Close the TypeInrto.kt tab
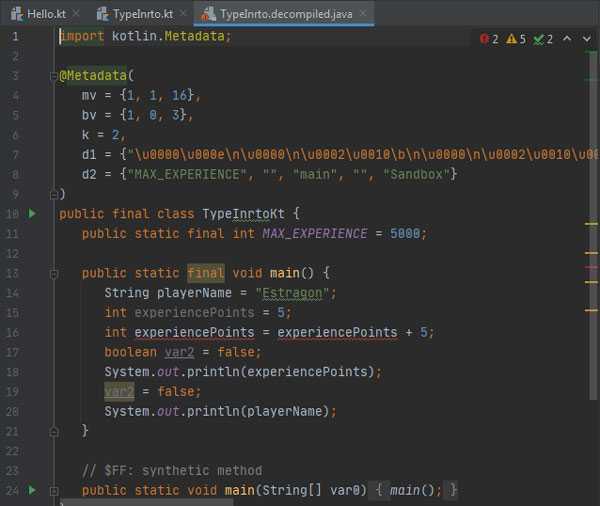 point(184,13)
